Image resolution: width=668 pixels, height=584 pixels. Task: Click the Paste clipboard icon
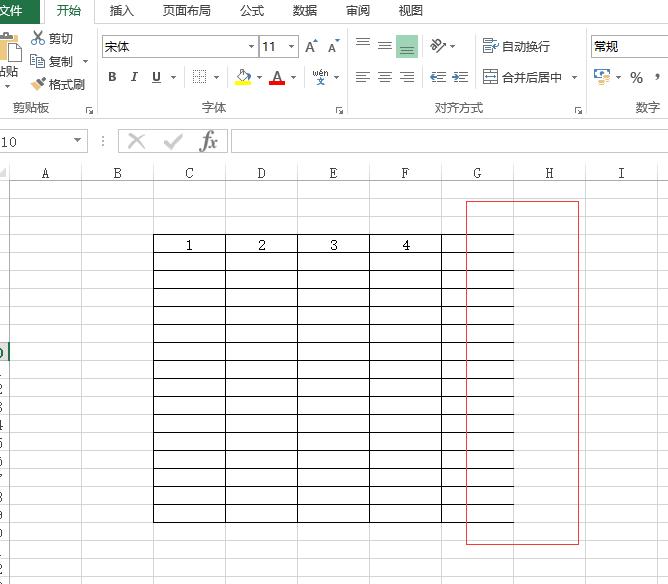11,49
